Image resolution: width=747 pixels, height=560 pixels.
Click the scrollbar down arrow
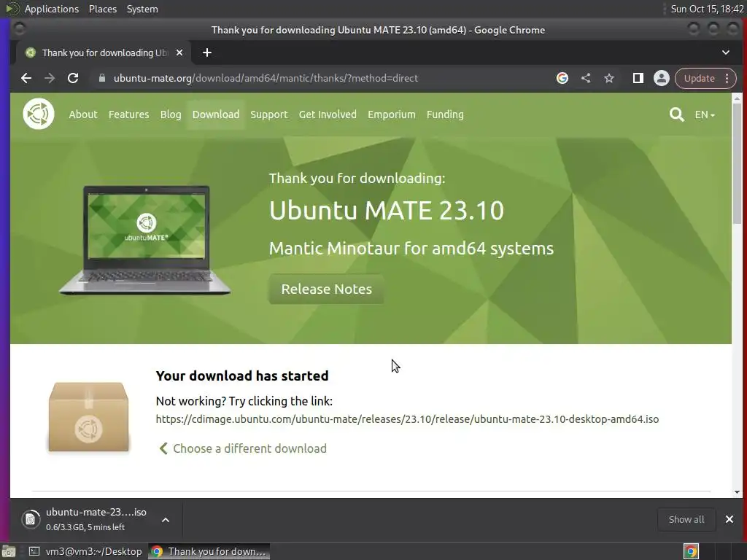click(737, 492)
